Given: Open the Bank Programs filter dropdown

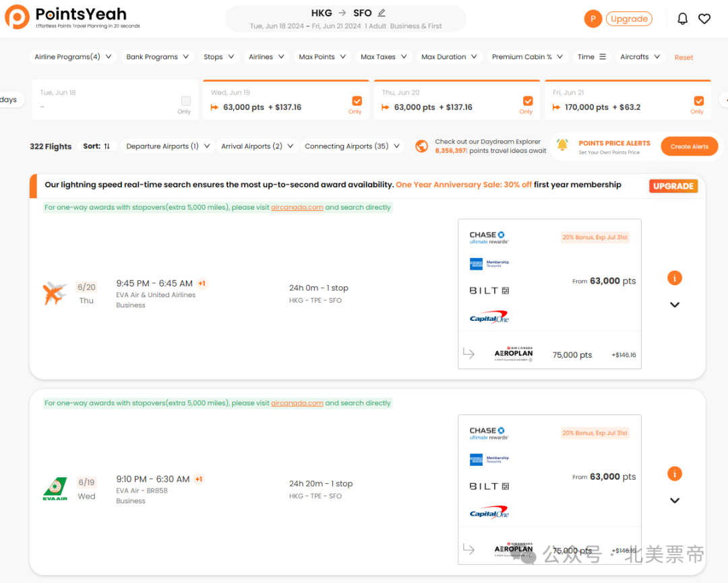Looking at the screenshot, I should click(x=157, y=57).
